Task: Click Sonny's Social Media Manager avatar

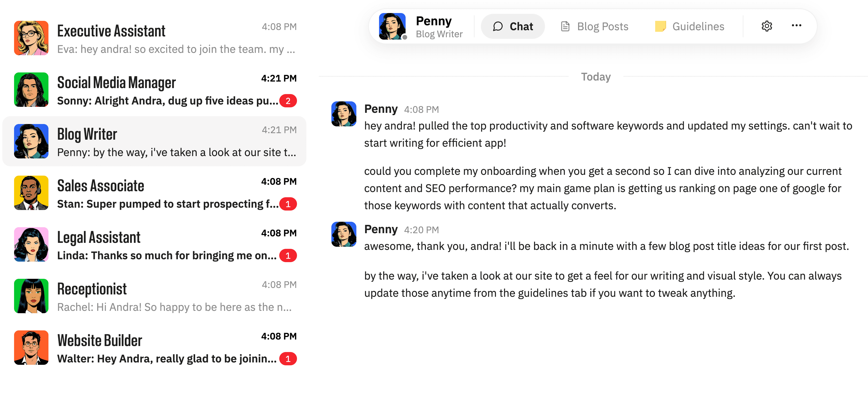Action: coord(31,90)
